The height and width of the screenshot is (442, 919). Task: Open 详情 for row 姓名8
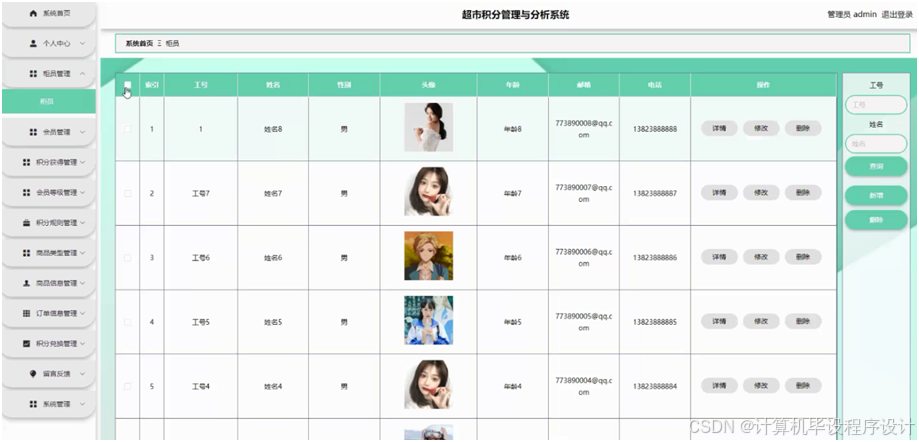pyautogui.click(x=719, y=128)
